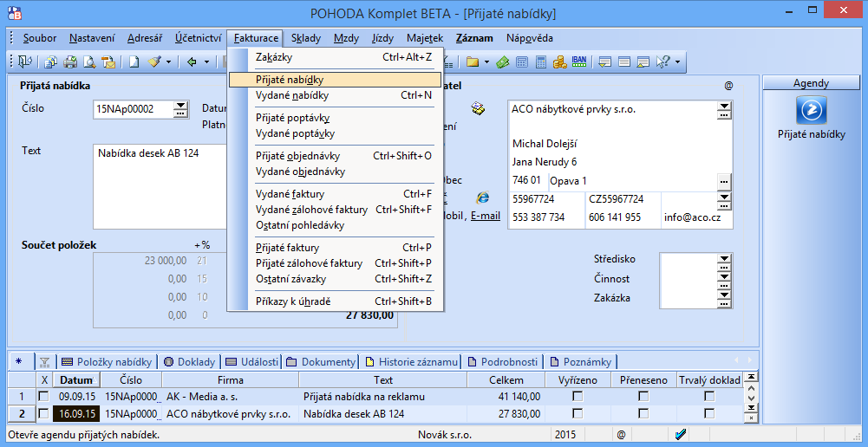Viewport: 868px width, 447px height.
Task: Tick X checkbox in AK - Media row
Action: click(43, 397)
